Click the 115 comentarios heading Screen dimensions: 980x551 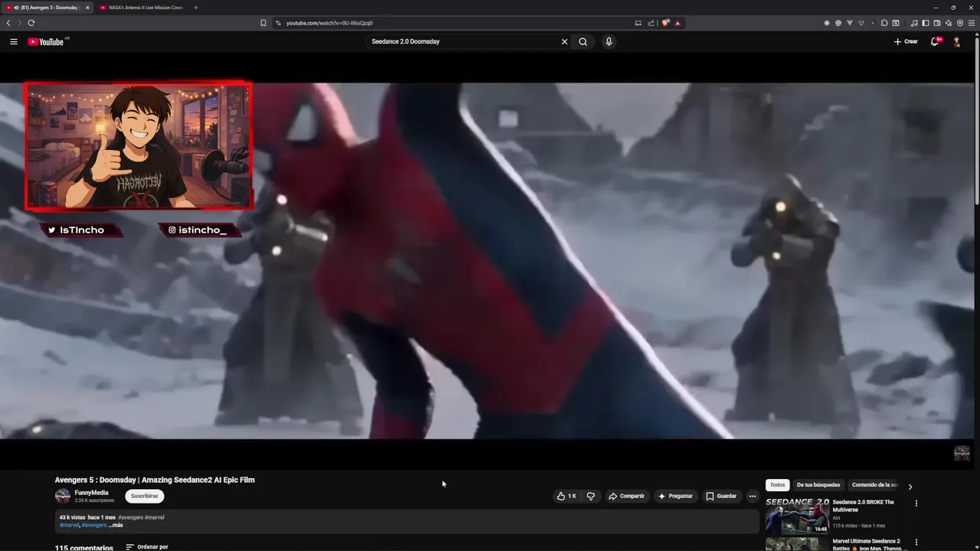(x=84, y=548)
